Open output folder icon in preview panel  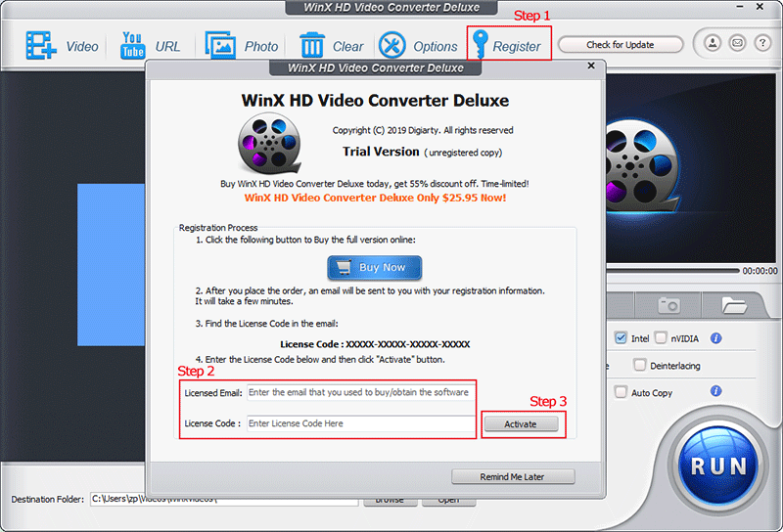coord(733,305)
